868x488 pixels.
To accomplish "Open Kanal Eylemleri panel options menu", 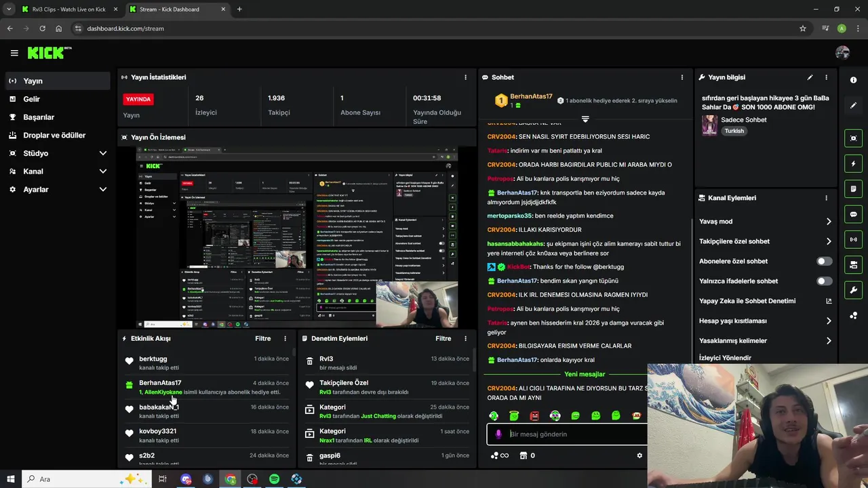I will point(826,198).
